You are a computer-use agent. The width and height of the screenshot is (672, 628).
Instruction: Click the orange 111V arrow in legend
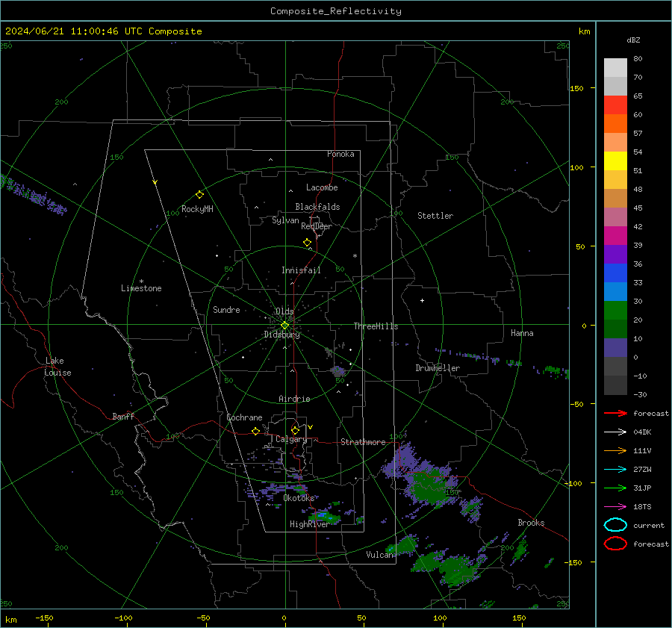pyautogui.click(x=615, y=450)
